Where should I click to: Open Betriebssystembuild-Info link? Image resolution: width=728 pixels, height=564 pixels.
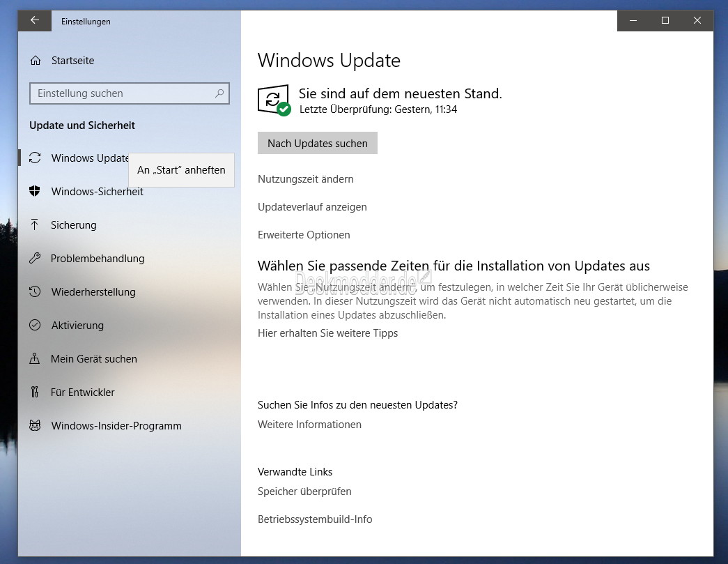pyautogui.click(x=315, y=519)
